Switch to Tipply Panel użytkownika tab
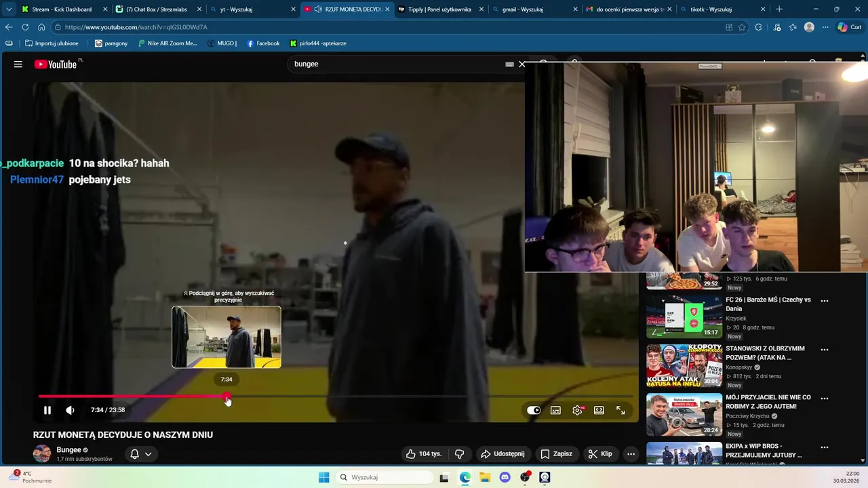Viewport: 868px width, 488px height. click(x=439, y=9)
